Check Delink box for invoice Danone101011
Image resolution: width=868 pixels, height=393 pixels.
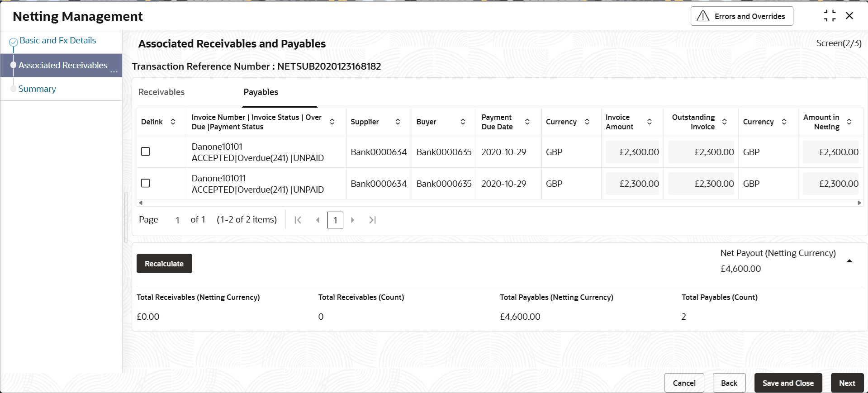146,183
